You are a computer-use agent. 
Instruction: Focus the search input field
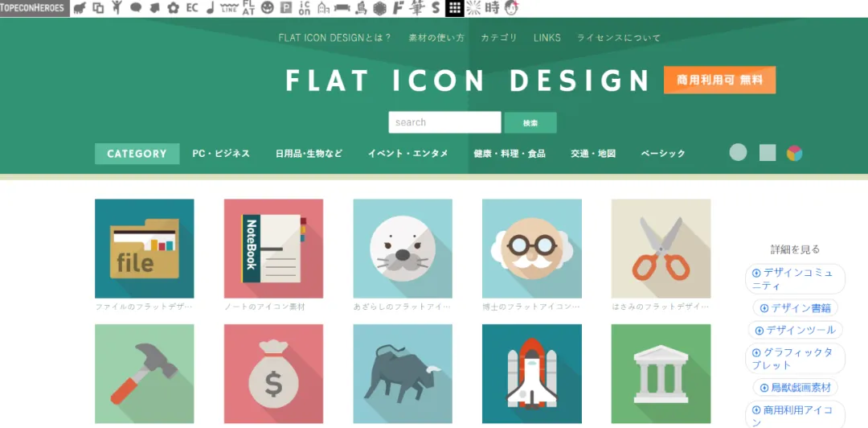click(x=444, y=122)
